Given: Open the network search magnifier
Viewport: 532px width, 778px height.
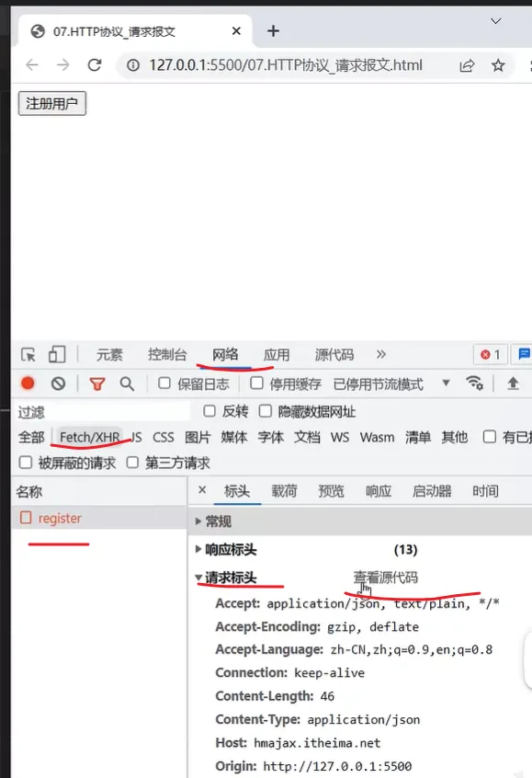Looking at the screenshot, I should [x=127, y=383].
